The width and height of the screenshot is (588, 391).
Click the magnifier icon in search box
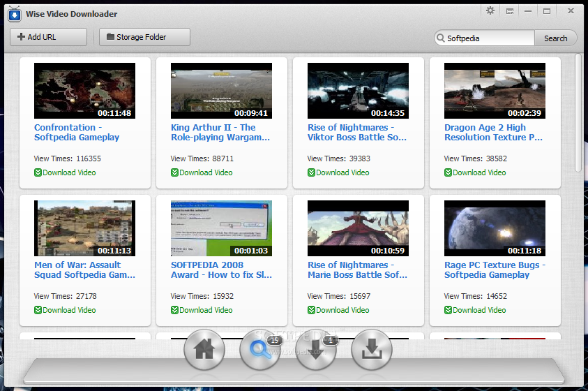pyautogui.click(x=441, y=38)
